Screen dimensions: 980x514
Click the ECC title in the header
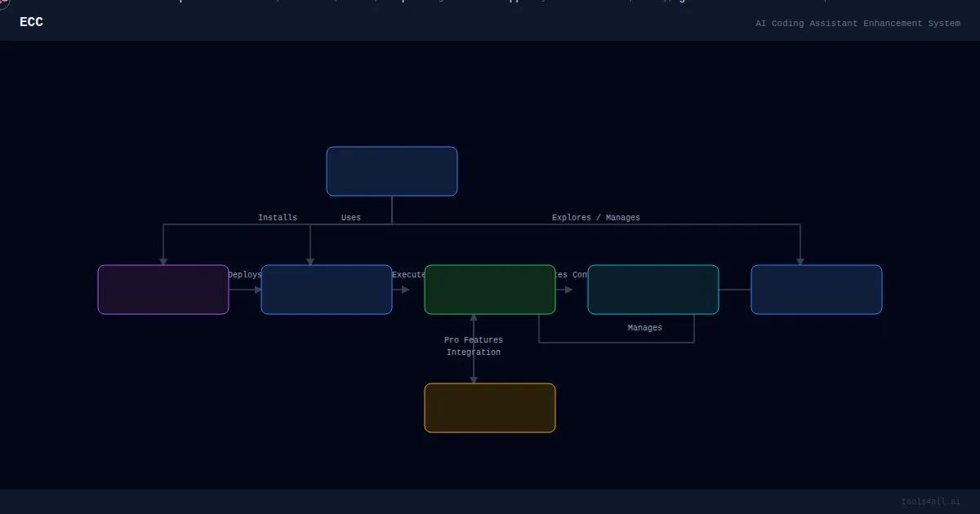[31, 22]
